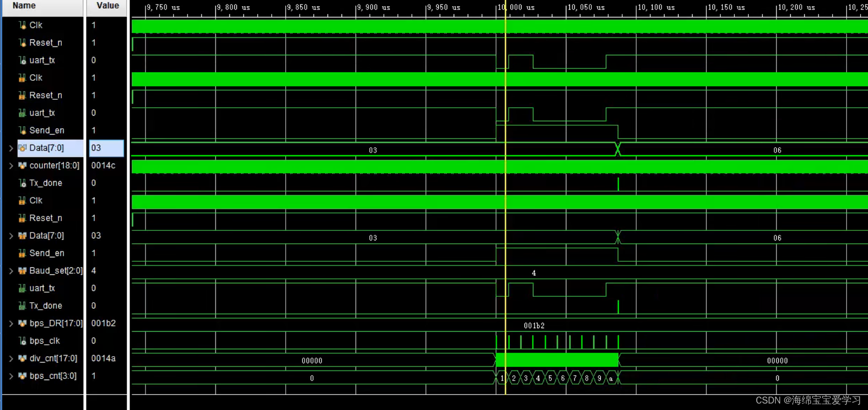Click the 9,900 us ruler label
The width and height of the screenshot is (868, 410).
[x=374, y=7]
